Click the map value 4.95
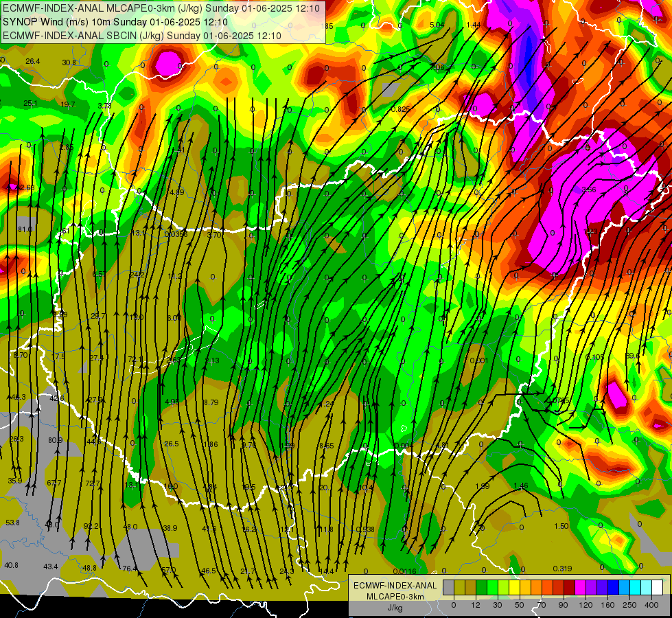Viewport: 672px width, 618px height. coord(172,402)
